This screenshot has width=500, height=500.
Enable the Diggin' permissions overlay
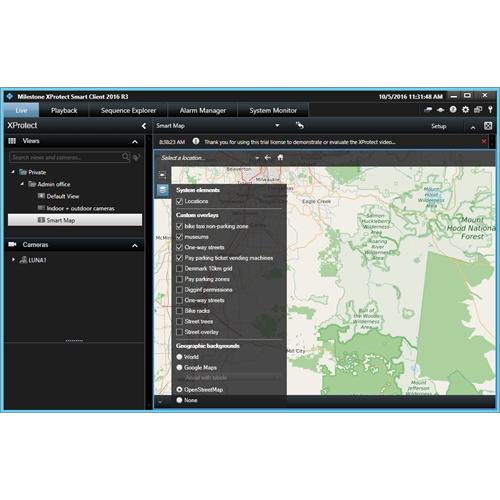(179, 290)
